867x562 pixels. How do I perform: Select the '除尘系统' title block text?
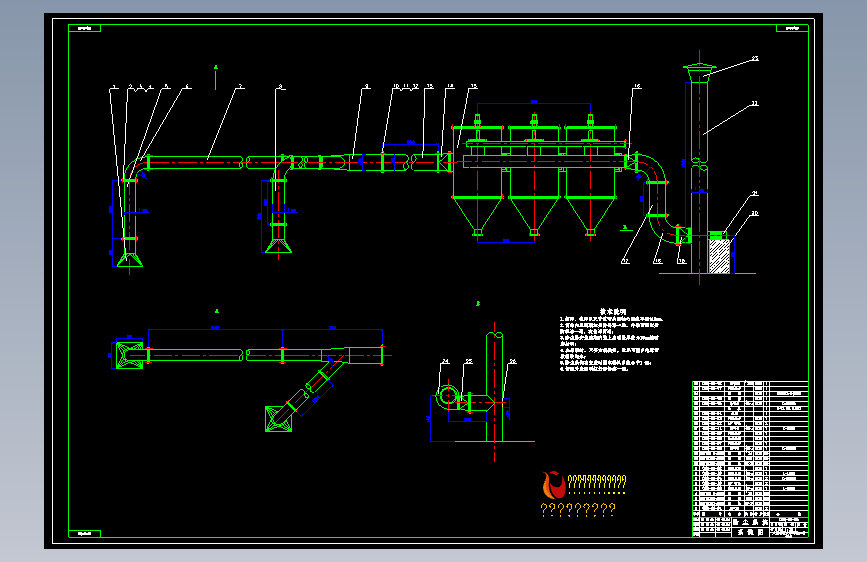750,522
